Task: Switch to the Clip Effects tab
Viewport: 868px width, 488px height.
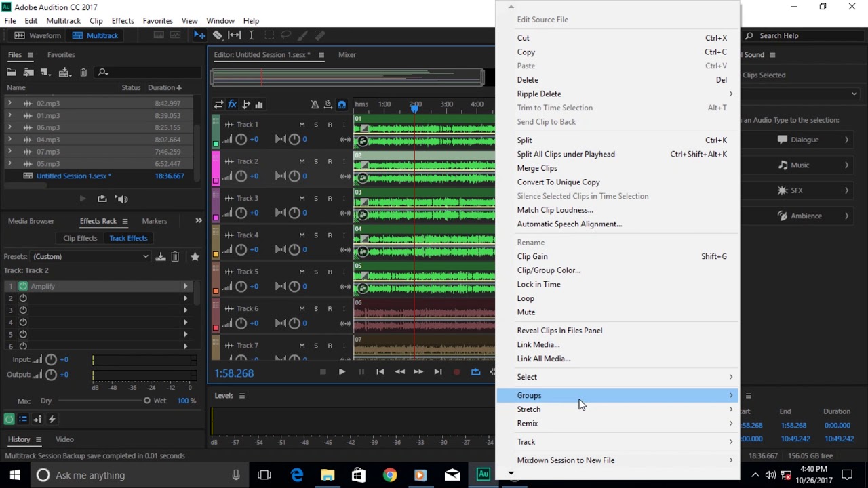Action: click(80, 238)
